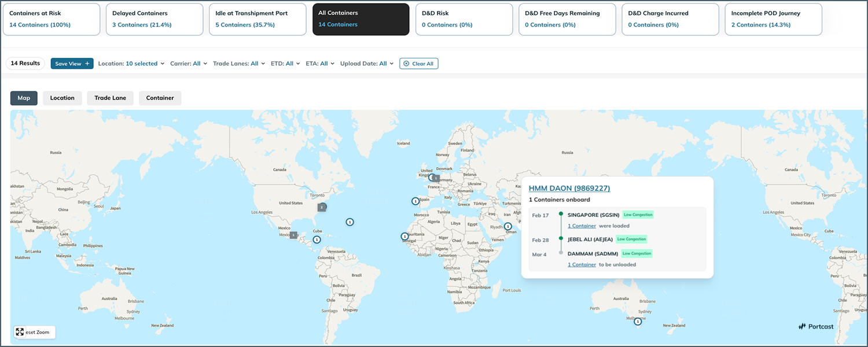
Task: Open the Trade Lane tab
Action: click(x=111, y=98)
